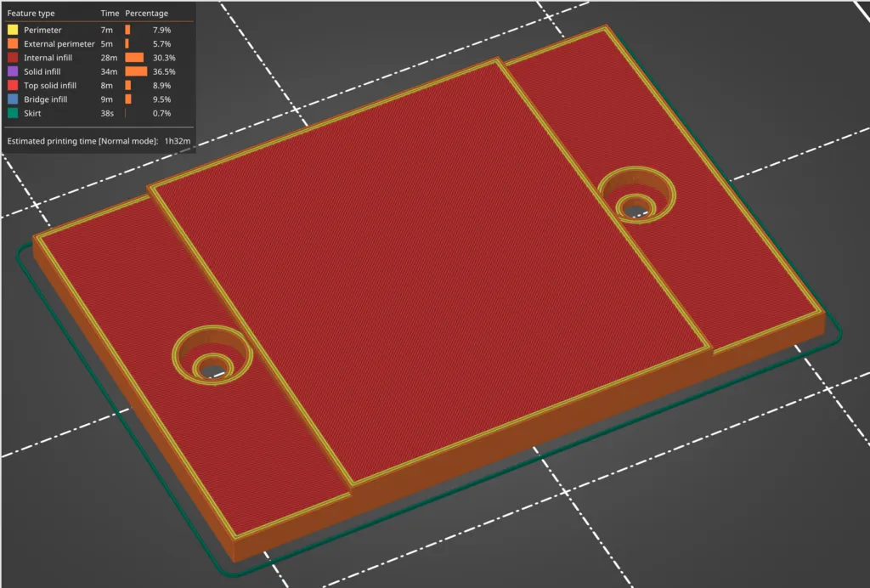Select the dark red Internal infill swatch
This screenshot has height=588, width=870.
tap(13, 58)
